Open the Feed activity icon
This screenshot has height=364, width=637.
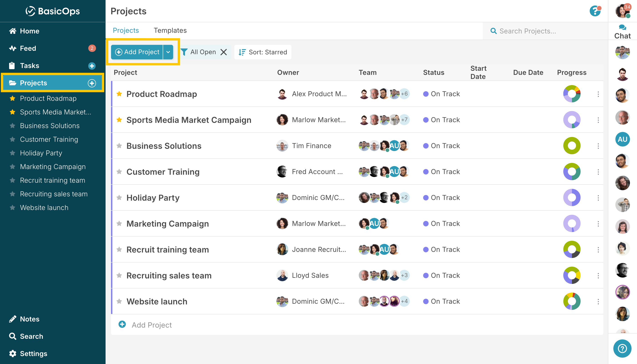13,48
